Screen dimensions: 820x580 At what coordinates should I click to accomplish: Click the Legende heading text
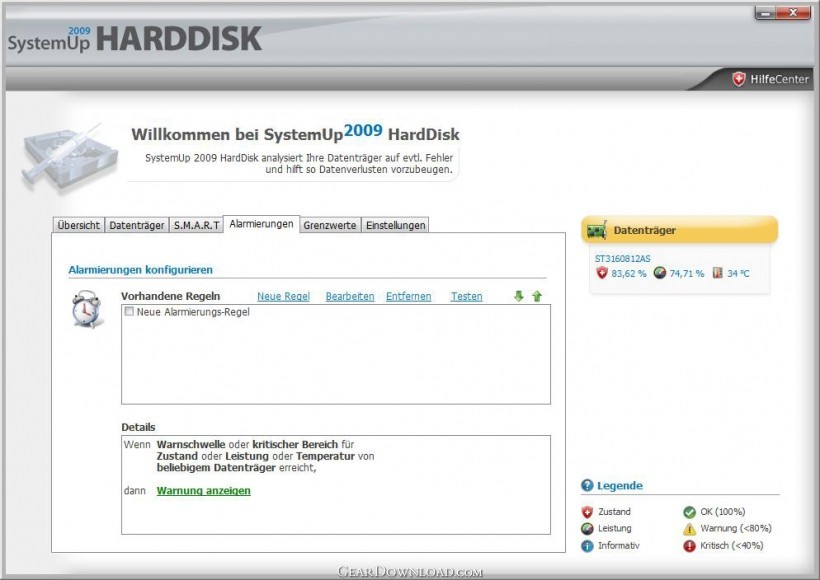tap(620, 485)
